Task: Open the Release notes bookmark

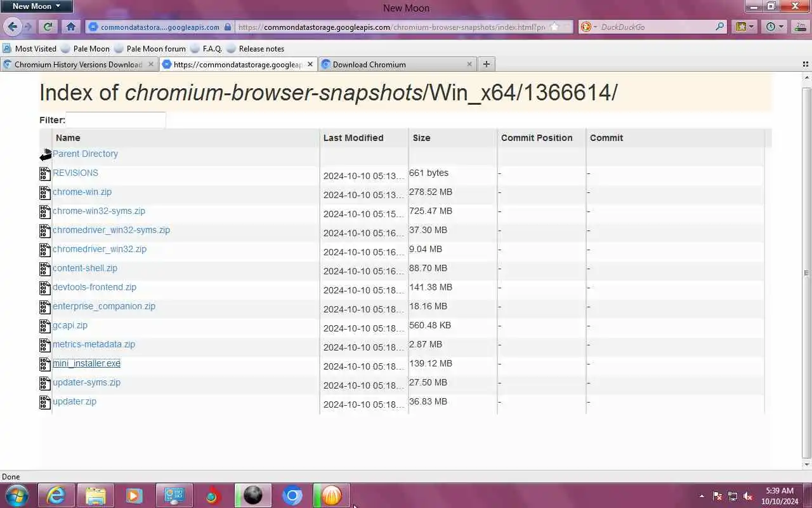Action: coord(256,48)
